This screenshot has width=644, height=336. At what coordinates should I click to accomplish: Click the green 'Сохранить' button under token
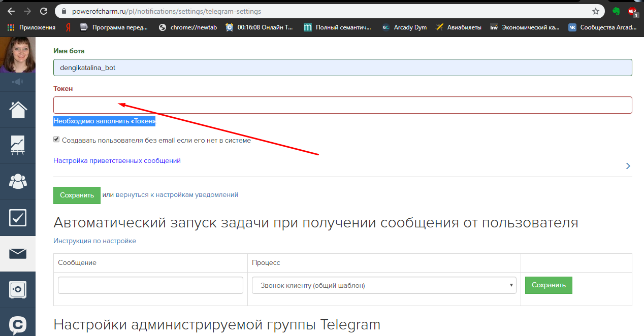(x=77, y=195)
